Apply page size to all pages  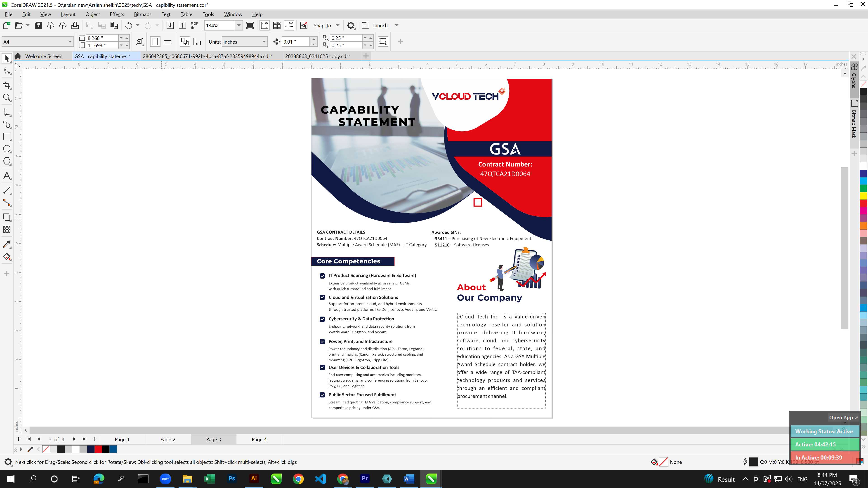[x=185, y=42]
